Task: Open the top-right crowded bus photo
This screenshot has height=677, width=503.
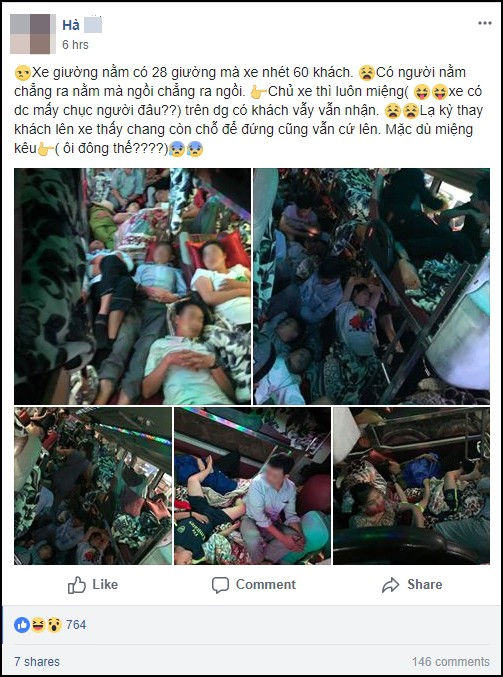Action: point(371,286)
